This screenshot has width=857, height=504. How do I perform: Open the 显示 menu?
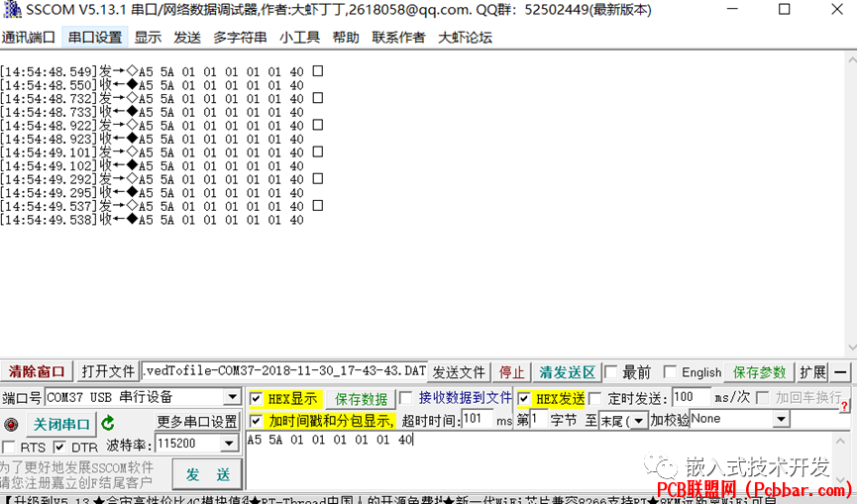click(x=148, y=37)
